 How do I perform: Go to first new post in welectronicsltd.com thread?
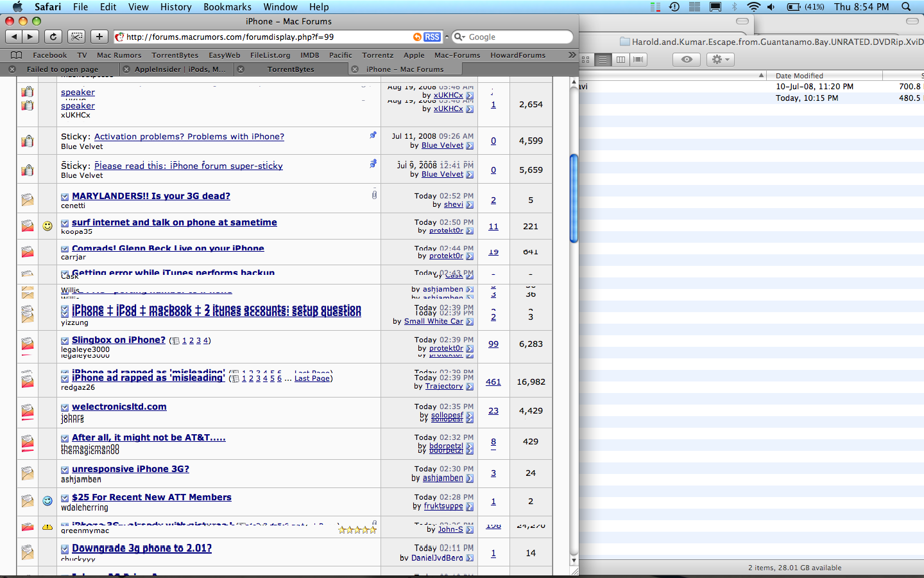click(x=65, y=407)
